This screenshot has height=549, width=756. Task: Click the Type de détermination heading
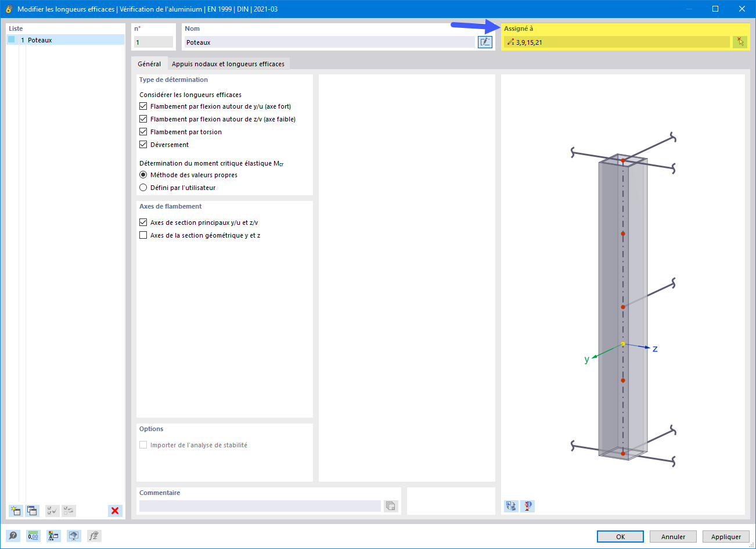pos(174,80)
